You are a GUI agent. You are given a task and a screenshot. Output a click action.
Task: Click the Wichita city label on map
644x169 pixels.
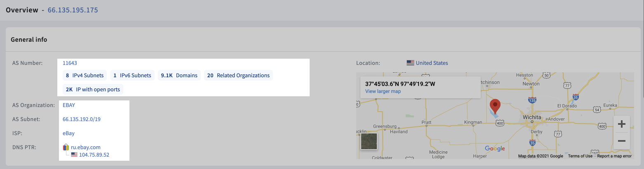coord(532,117)
